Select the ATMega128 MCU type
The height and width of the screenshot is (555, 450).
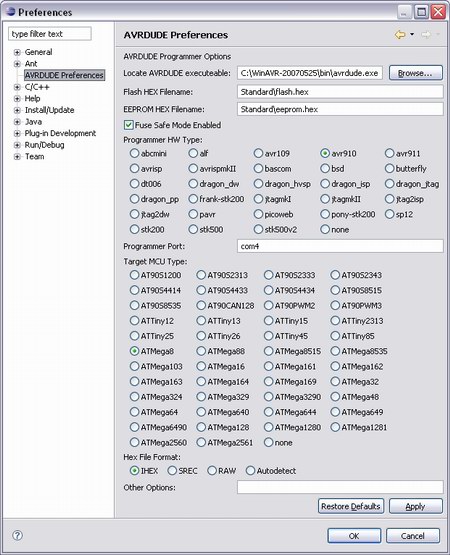click(201, 427)
